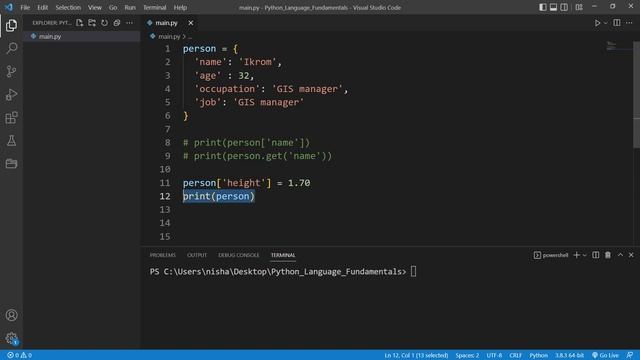
Task: Switch to the OUTPUT panel tab
Action: tap(197, 255)
